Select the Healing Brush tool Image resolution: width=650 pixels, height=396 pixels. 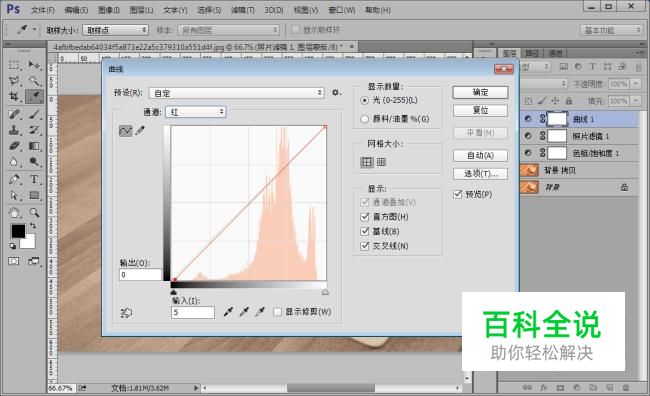tap(14, 114)
